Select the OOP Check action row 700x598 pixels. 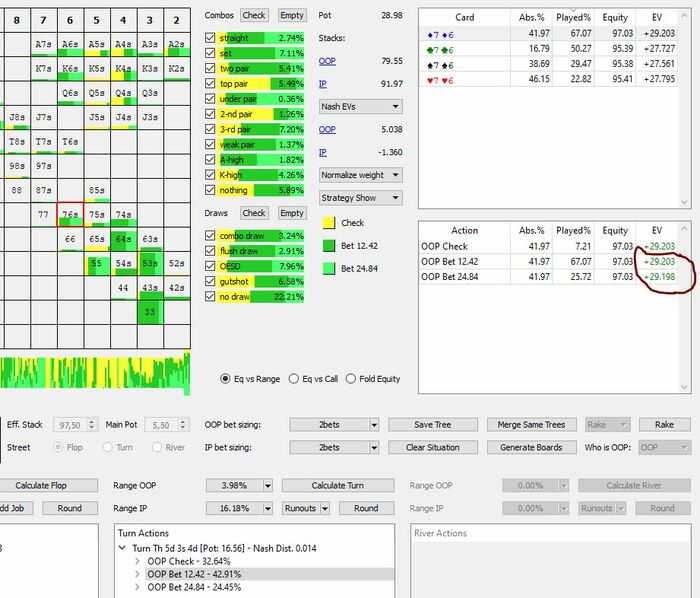tap(548, 246)
